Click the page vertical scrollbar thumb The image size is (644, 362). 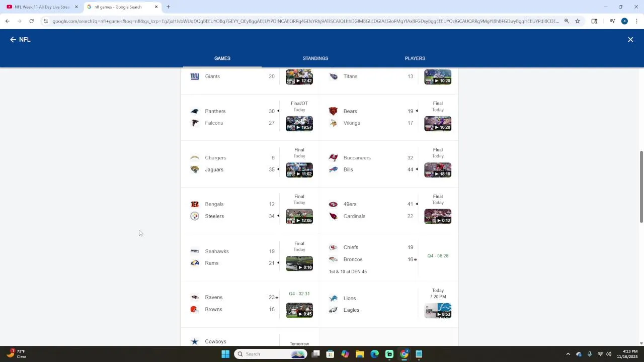coord(641,187)
